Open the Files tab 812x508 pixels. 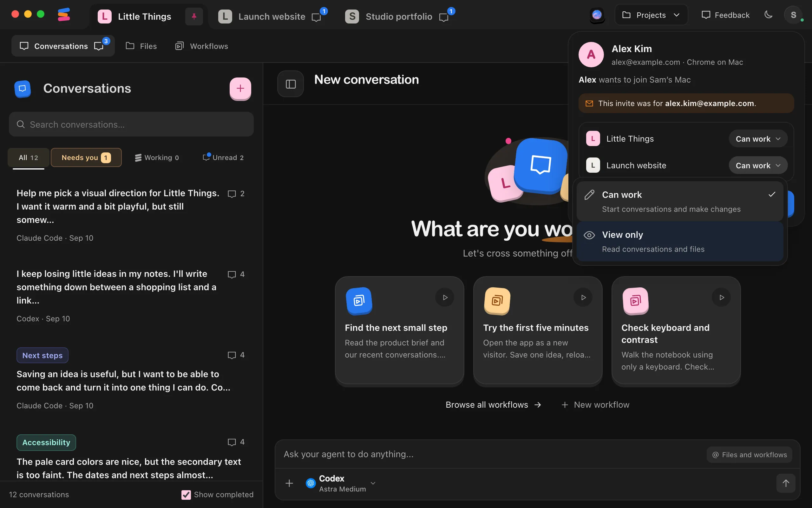coord(141,46)
